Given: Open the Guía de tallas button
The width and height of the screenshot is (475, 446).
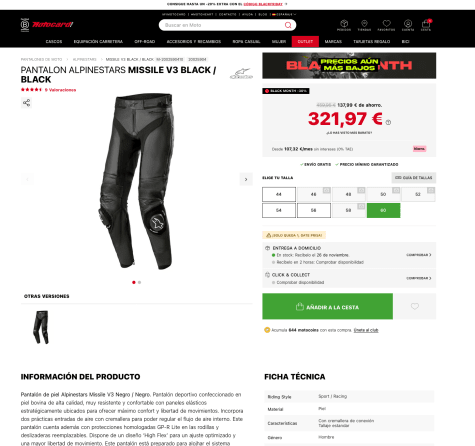Looking at the screenshot, I should [414, 178].
